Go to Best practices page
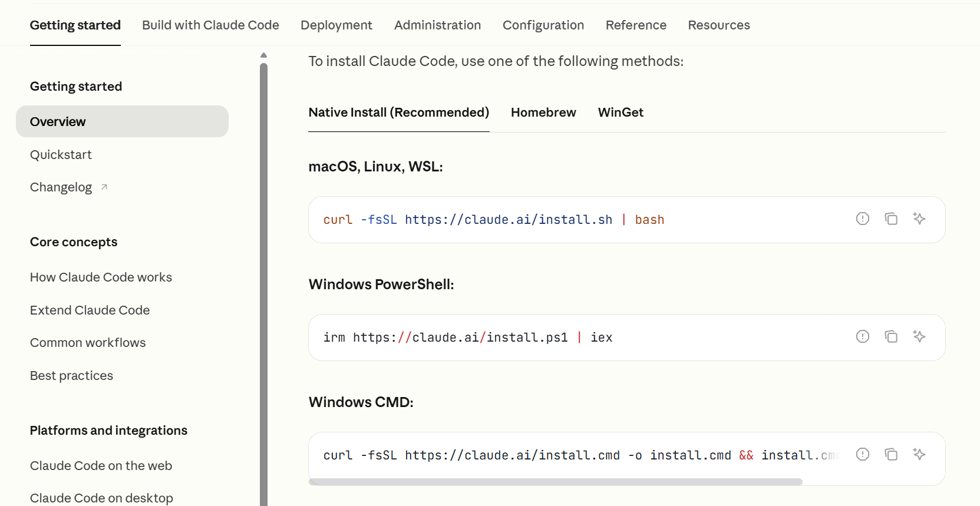 (x=71, y=376)
